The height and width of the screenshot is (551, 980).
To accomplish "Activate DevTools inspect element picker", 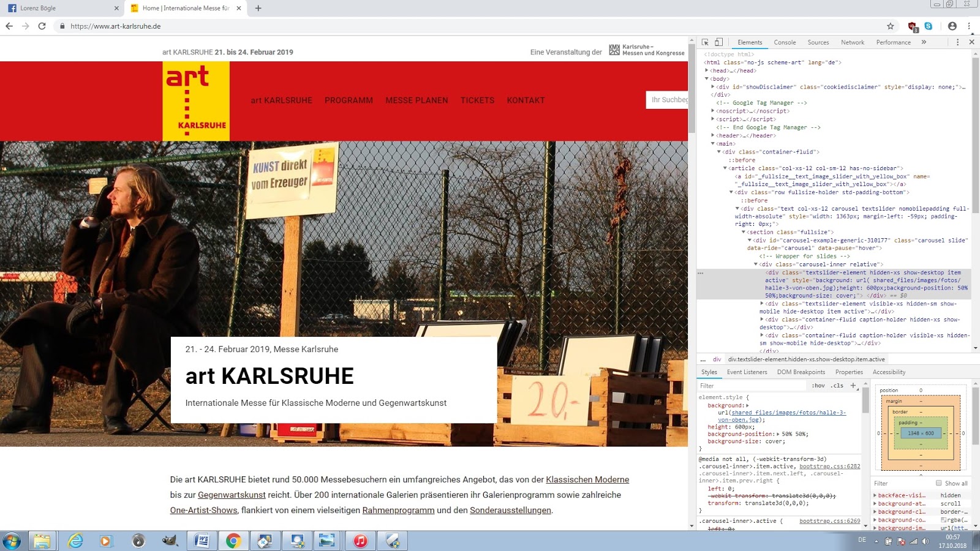I will (705, 42).
